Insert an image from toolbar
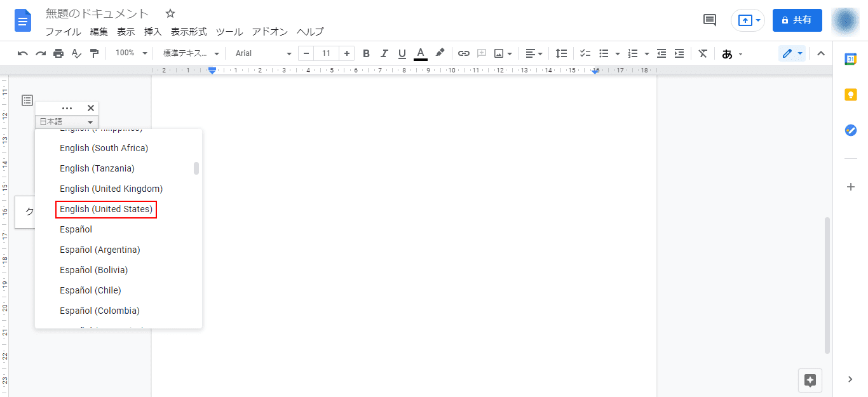868x397 pixels. [499, 53]
